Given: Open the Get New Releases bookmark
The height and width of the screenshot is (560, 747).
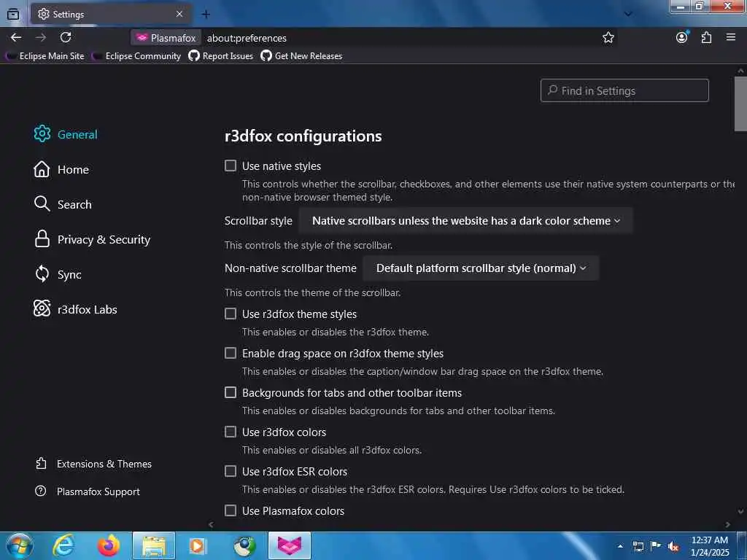Looking at the screenshot, I should pos(301,55).
